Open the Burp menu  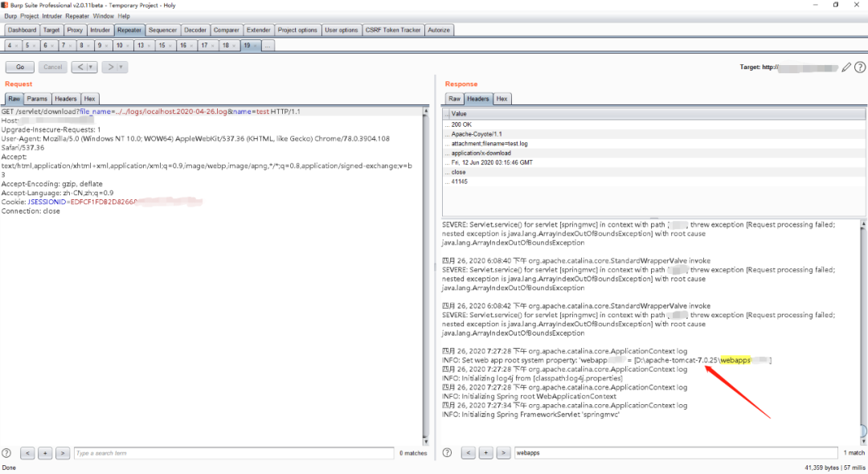[10, 16]
